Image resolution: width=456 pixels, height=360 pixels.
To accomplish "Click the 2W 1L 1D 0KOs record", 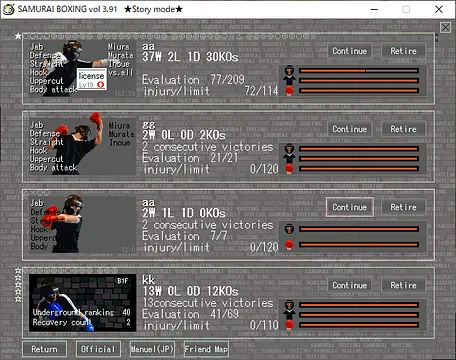I will 184,213.
